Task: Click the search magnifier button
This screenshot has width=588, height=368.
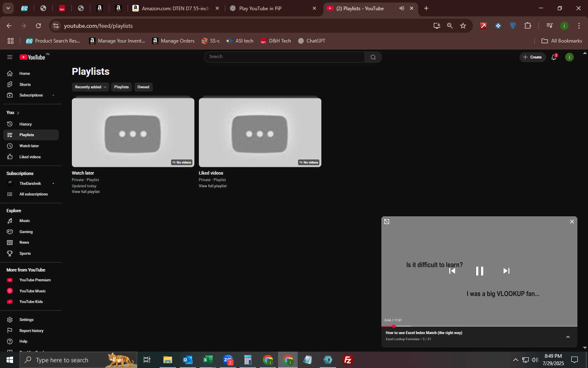Action: tap(373, 57)
